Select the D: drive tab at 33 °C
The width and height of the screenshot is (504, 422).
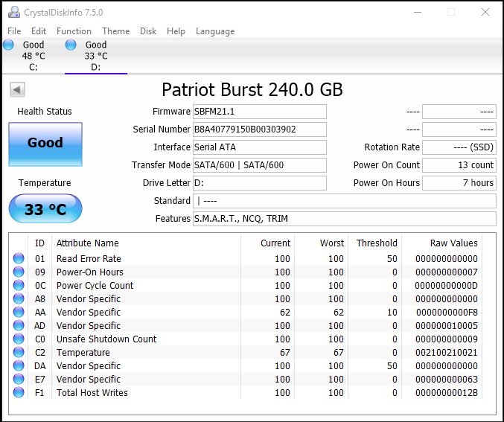point(96,56)
